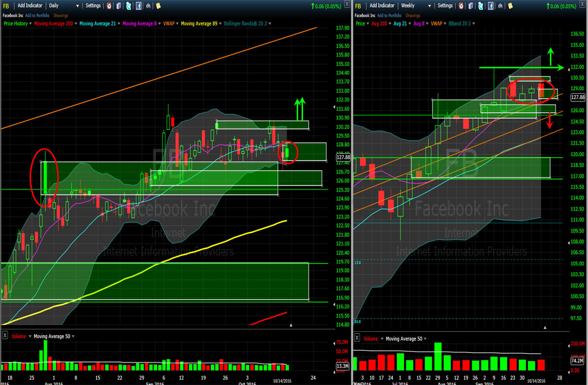Click the alarm clock alert icon on the Daily chart

pyautogui.click(x=108, y=6)
